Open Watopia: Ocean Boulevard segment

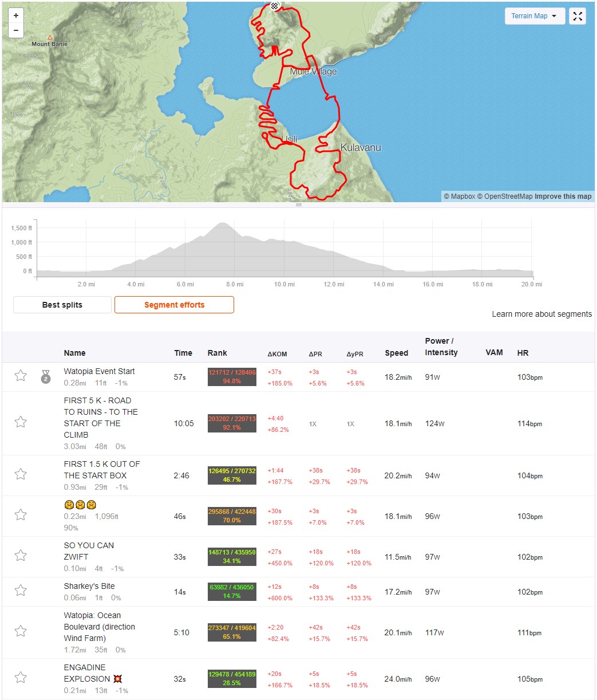(x=100, y=627)
